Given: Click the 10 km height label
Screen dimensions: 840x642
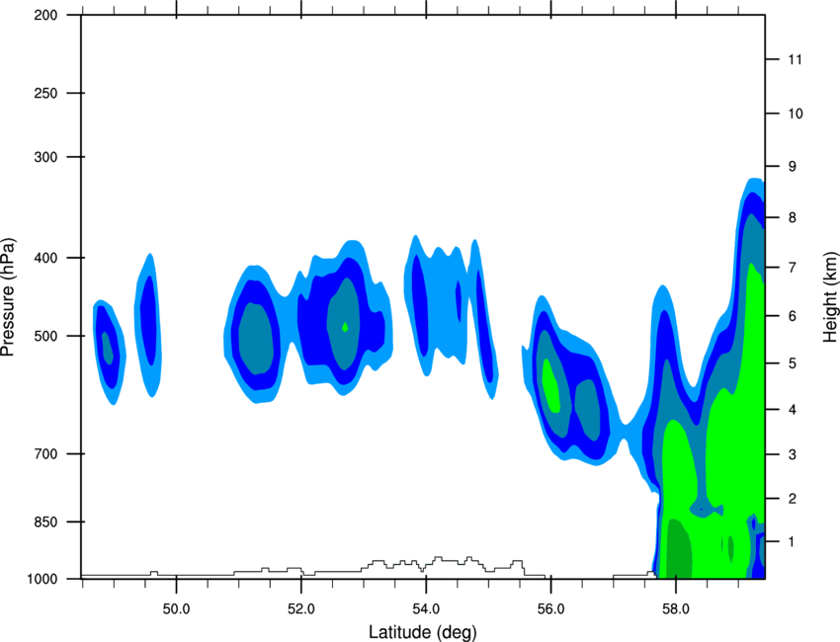Looking at the screenshot, I should [796, 114].
